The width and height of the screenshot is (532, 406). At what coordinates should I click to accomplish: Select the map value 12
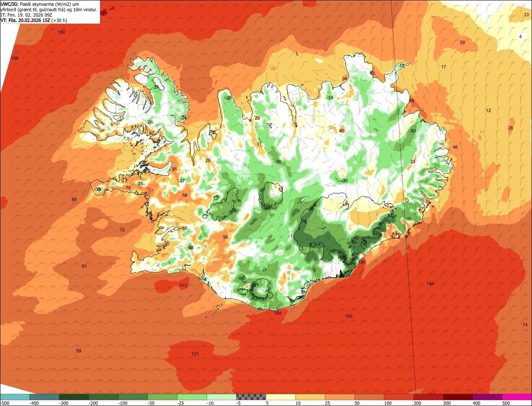(x=488, y=110)
